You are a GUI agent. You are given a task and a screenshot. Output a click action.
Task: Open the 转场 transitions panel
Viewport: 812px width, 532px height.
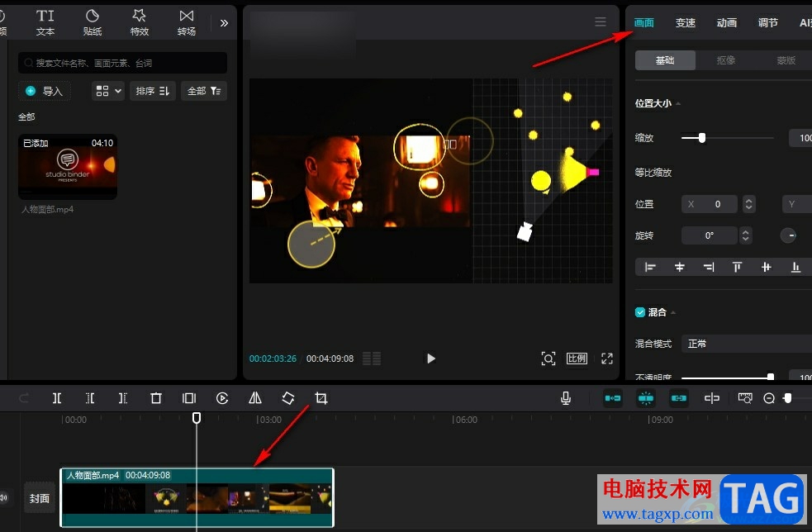coord(187,22)
